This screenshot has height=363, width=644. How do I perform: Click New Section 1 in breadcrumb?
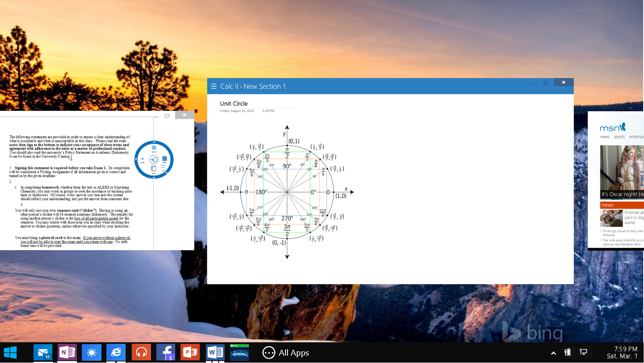pyautogui.click(x=264, y=86)
